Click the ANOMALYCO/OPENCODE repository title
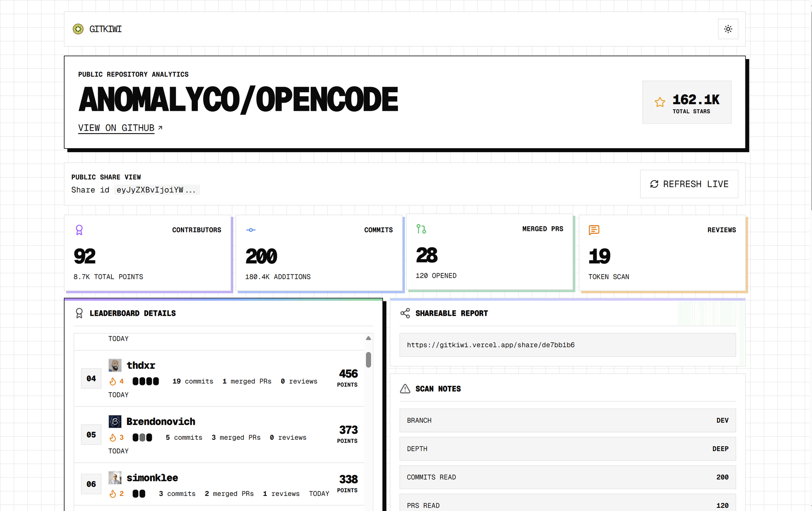Screen dimensions: 812x511 238,99
